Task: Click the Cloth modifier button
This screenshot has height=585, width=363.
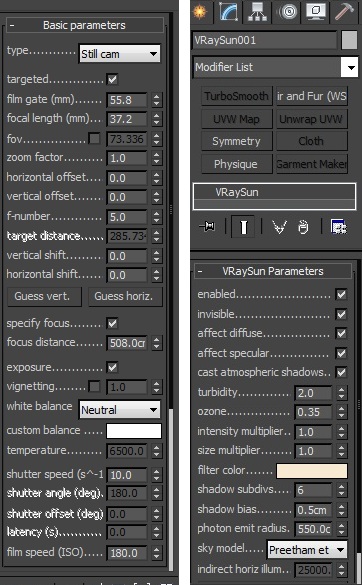Action: pyautogui.click(x=312, y=141)
